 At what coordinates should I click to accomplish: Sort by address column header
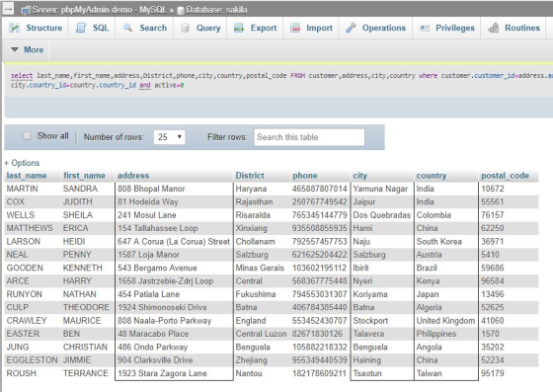point(133,176)
